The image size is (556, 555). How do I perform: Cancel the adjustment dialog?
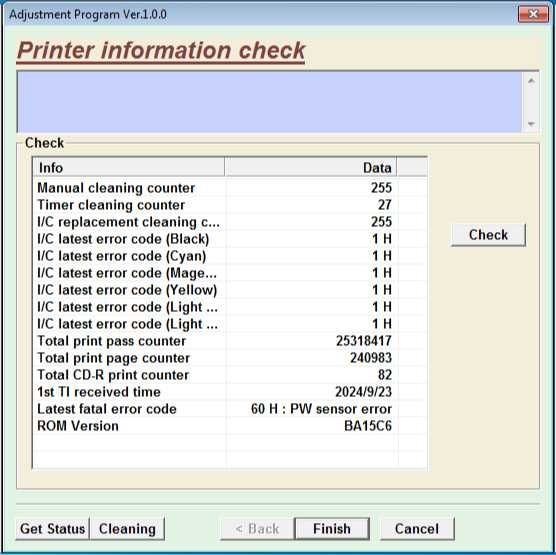(x=417, y=528)
